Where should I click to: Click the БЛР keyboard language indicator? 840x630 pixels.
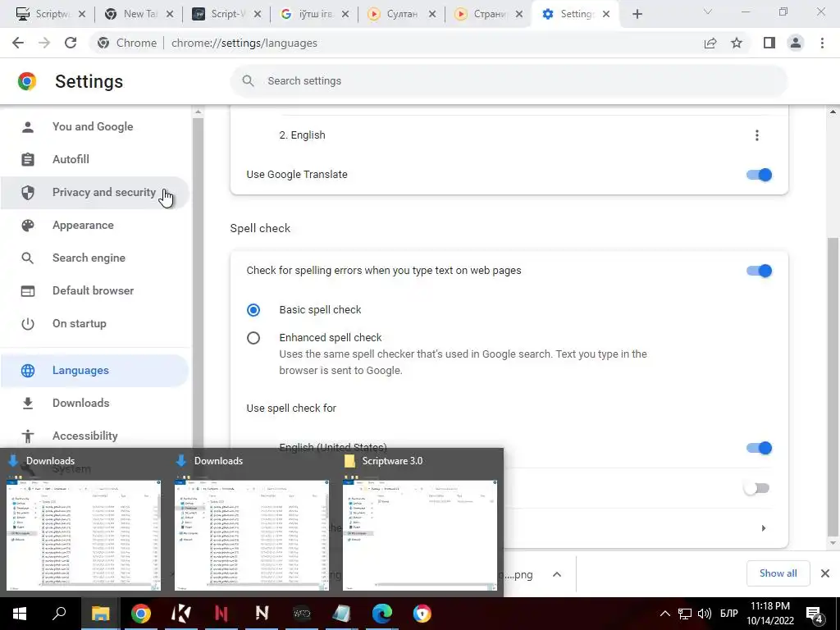(x=728, y=614)
